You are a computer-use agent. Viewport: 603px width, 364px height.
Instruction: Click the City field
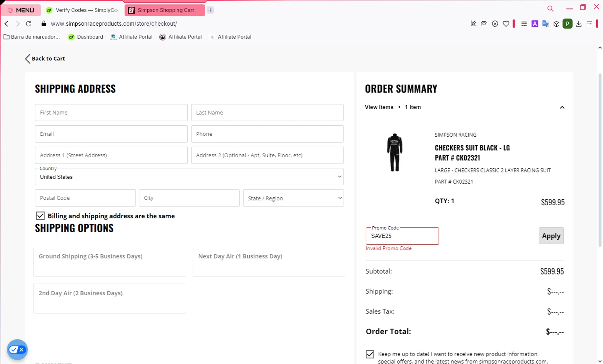pos(189,198)
